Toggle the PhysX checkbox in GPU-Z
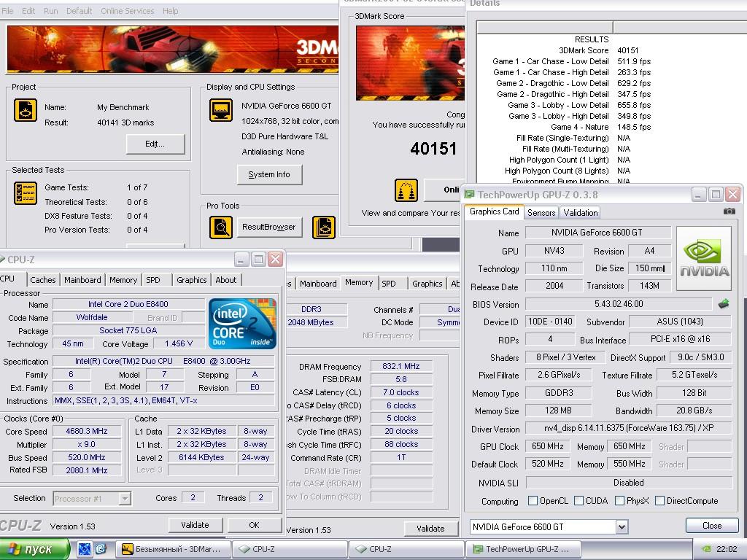 [620, 500]
